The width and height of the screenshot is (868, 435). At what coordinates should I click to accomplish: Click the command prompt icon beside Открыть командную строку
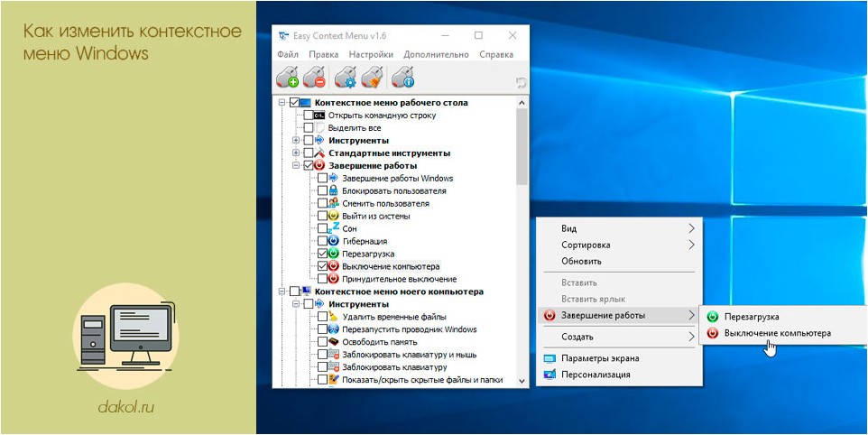coord(319,116)
